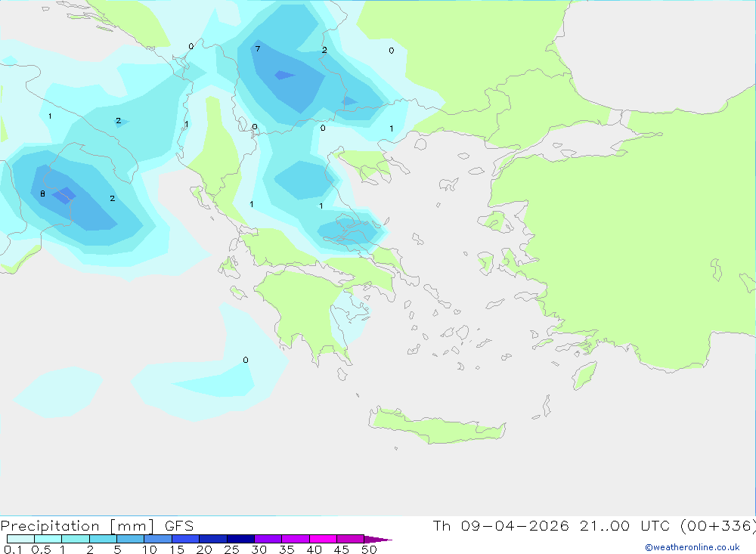Click the over-50 mm legend arrow tip
The width and height of the screenshot is (756, 554).
tap(378, 539)
